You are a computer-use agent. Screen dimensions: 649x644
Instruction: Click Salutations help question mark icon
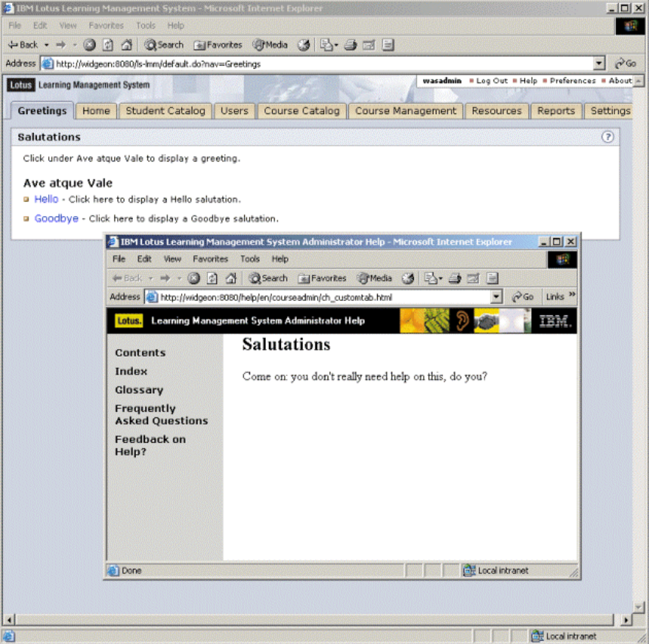[x=607, y=137]
